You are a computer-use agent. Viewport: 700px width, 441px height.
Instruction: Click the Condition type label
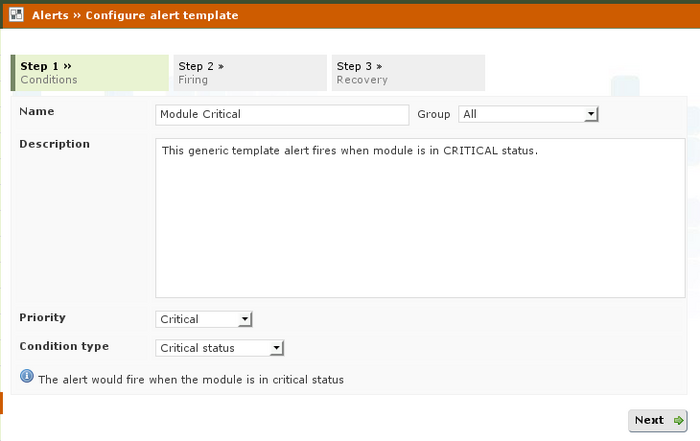[64, 346]
